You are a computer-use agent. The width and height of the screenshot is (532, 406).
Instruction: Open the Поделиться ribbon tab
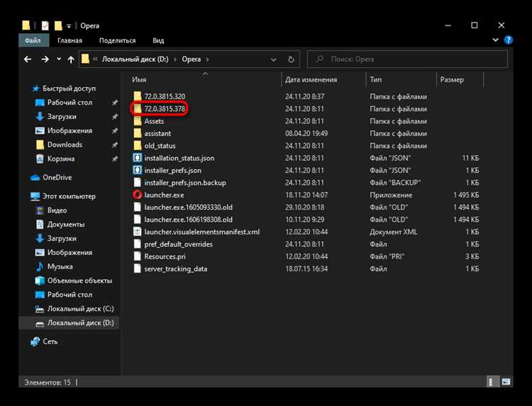coord(117,40)
